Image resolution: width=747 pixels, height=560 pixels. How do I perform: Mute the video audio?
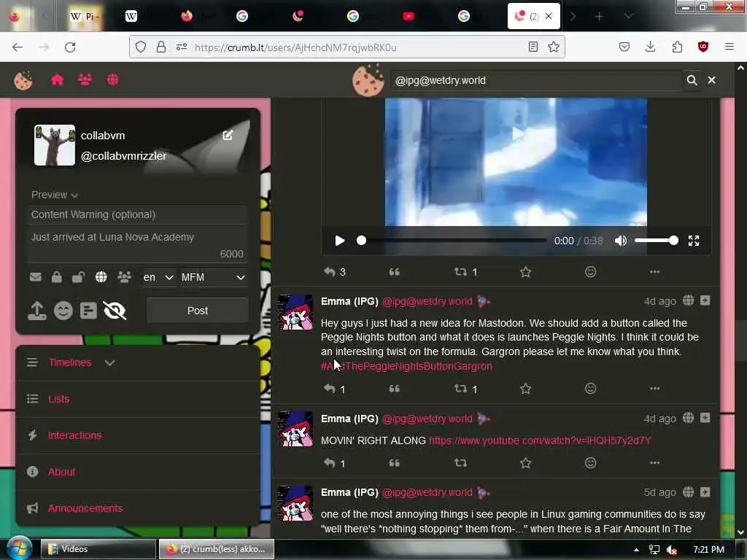621,241
